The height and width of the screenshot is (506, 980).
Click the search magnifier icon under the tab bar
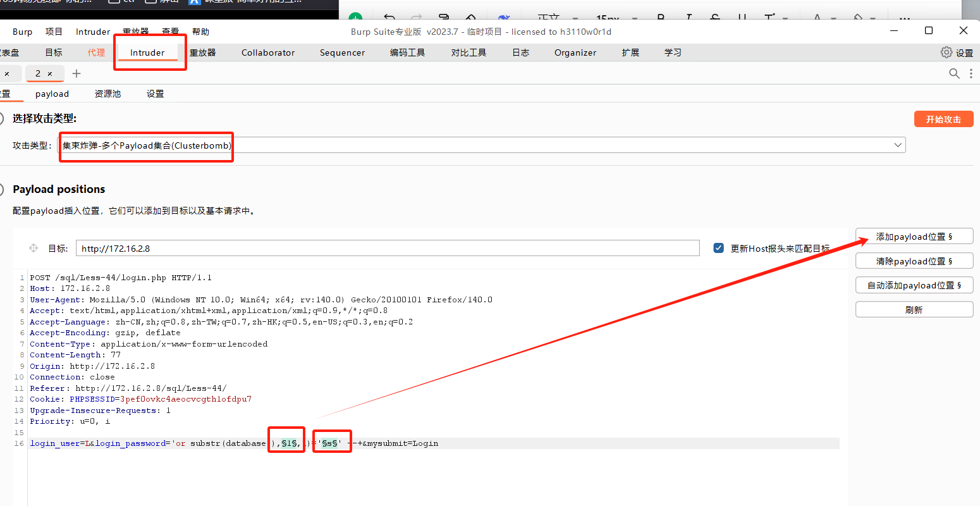[x=954, y=73]
